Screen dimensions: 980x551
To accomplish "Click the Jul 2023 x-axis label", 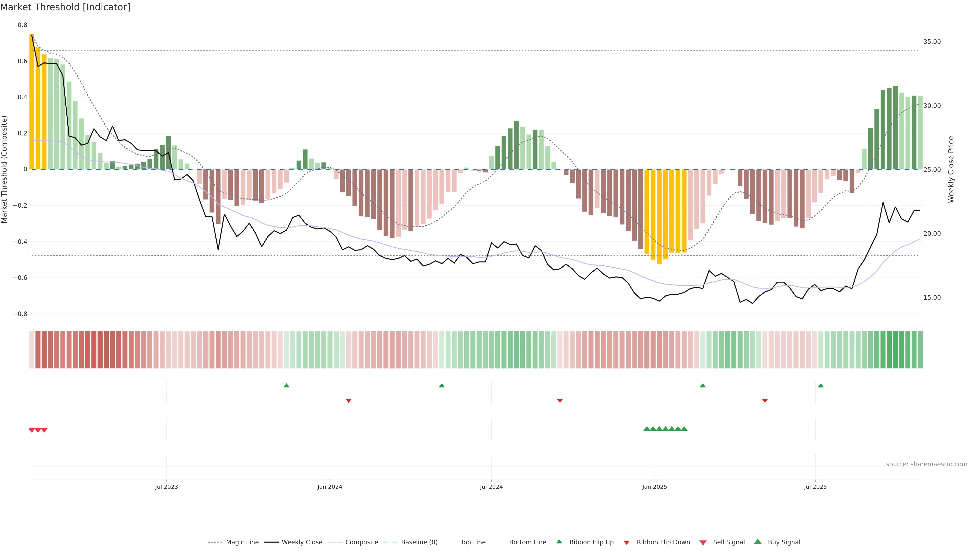I will [x=166, y=487].
